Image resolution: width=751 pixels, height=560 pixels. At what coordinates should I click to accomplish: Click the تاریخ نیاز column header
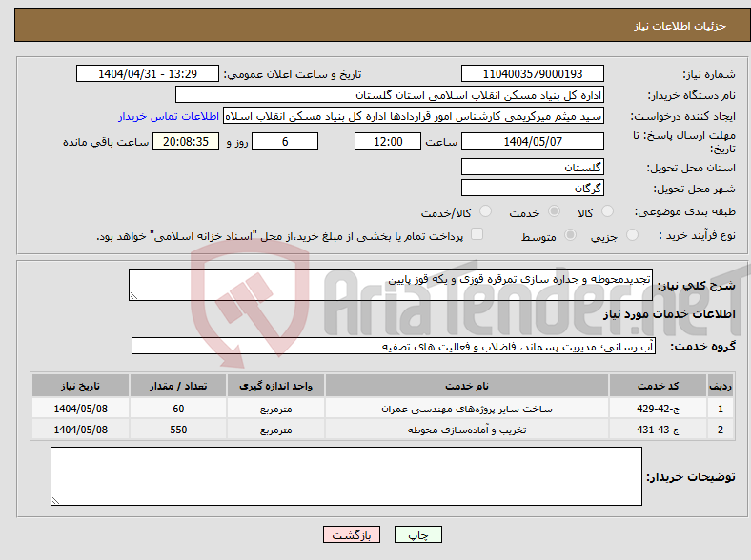(x=80, y=386)
